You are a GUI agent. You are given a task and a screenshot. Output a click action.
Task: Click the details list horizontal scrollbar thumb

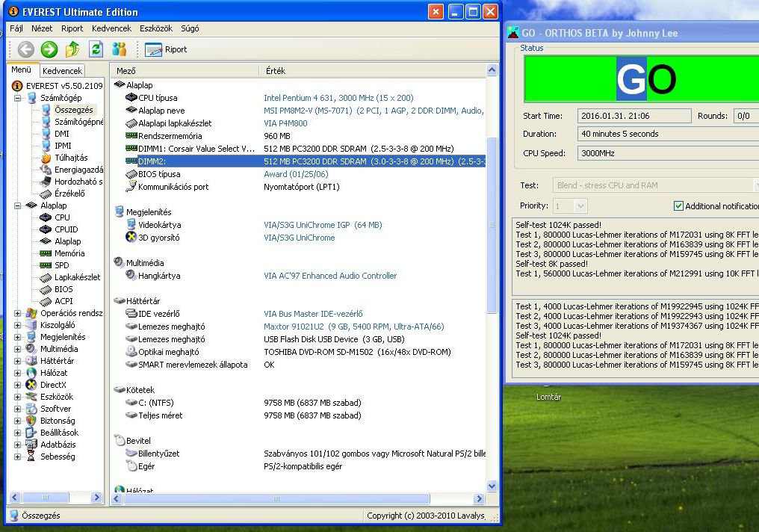click(276, 498)
